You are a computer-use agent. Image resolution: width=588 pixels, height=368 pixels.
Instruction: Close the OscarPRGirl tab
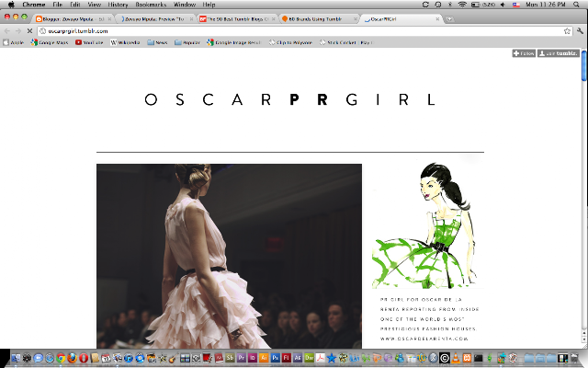437,19
